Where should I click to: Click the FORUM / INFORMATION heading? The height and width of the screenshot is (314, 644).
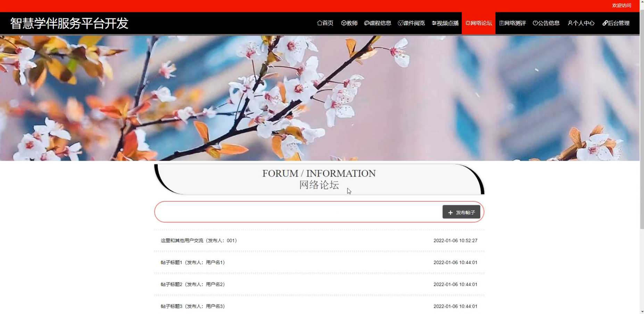coord(319,173)
